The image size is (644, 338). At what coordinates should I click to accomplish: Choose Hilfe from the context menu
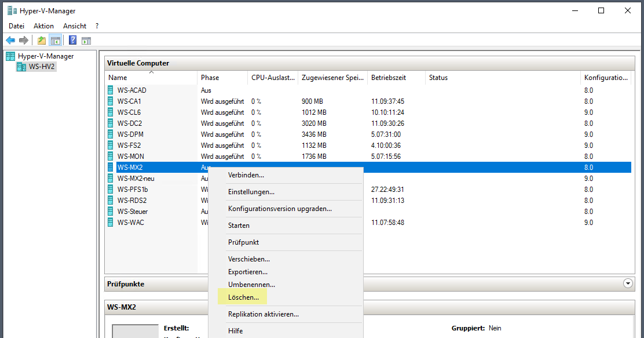286,332
